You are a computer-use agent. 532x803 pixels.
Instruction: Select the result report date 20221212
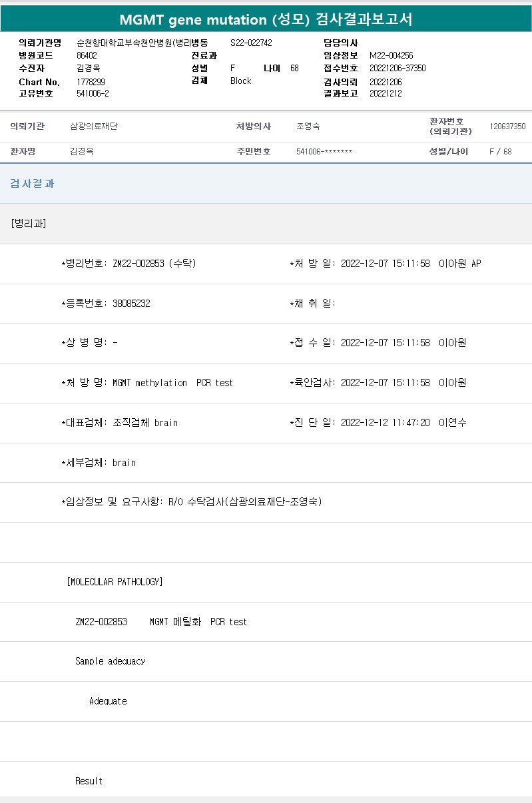386,94
